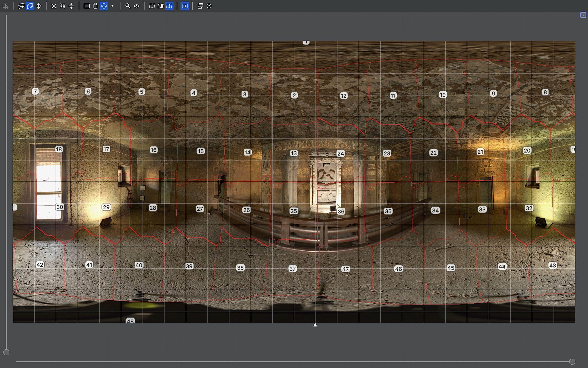
Task: Select image number 18 over the window
Action: point(59,149)
